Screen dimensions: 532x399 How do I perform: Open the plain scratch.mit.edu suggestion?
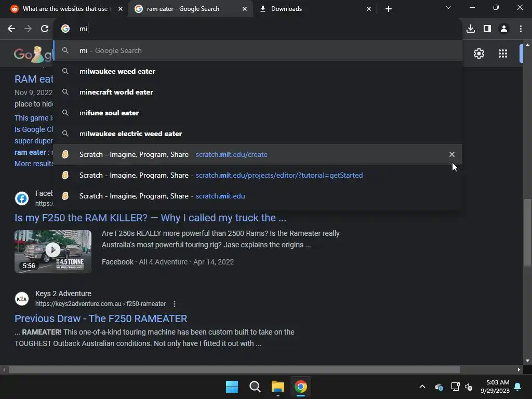pyautogui.click(x=258, y=196)
